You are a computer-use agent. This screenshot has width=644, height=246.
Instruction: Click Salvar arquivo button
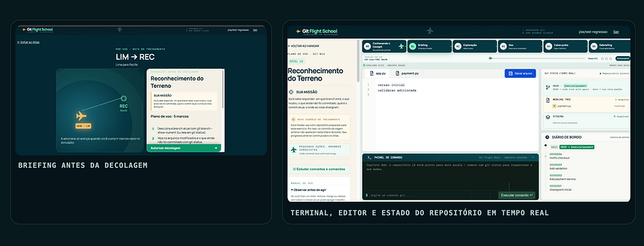[x=520, y=73]
